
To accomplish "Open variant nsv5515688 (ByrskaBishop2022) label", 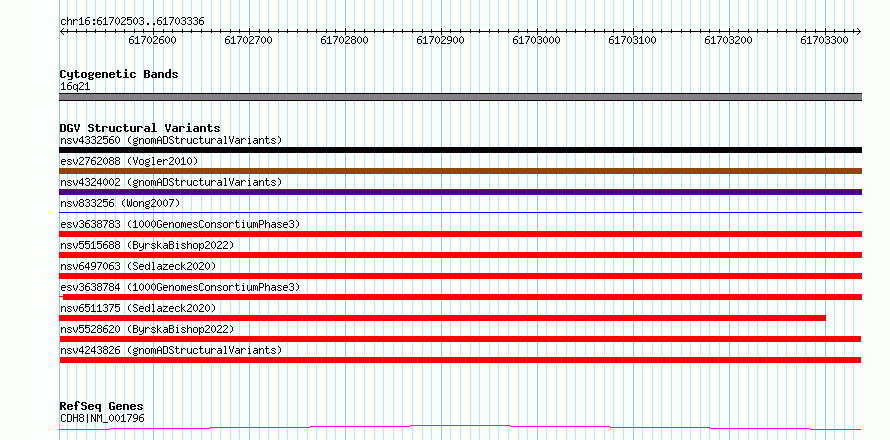I will 147,245.
